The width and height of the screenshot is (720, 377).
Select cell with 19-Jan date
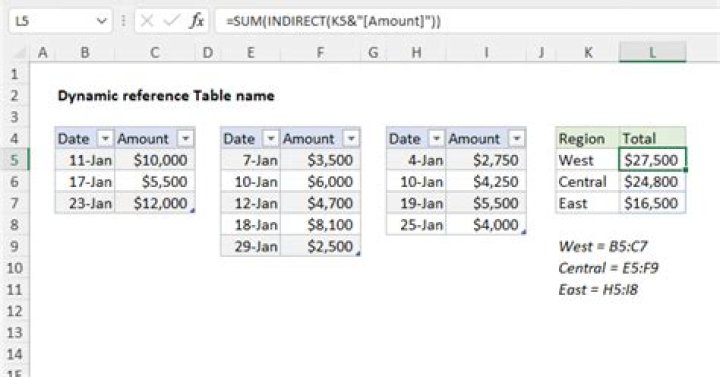[416, 203]
